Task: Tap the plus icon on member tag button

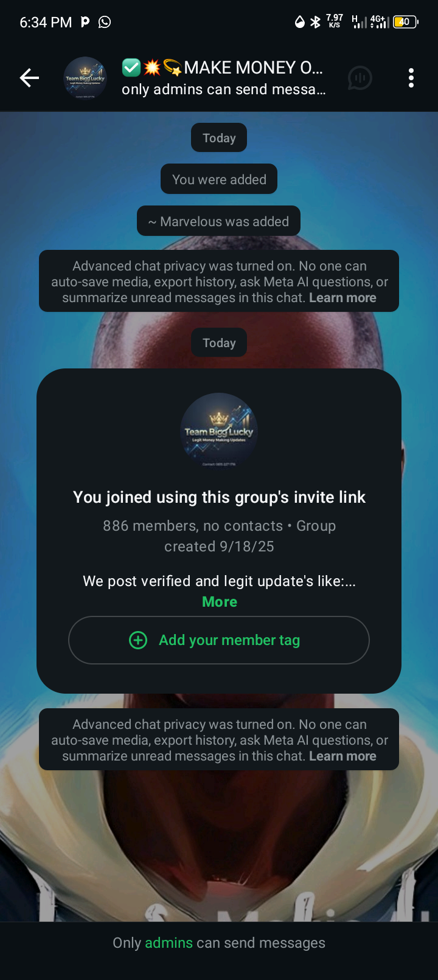Action: click(x=138, y=640)
